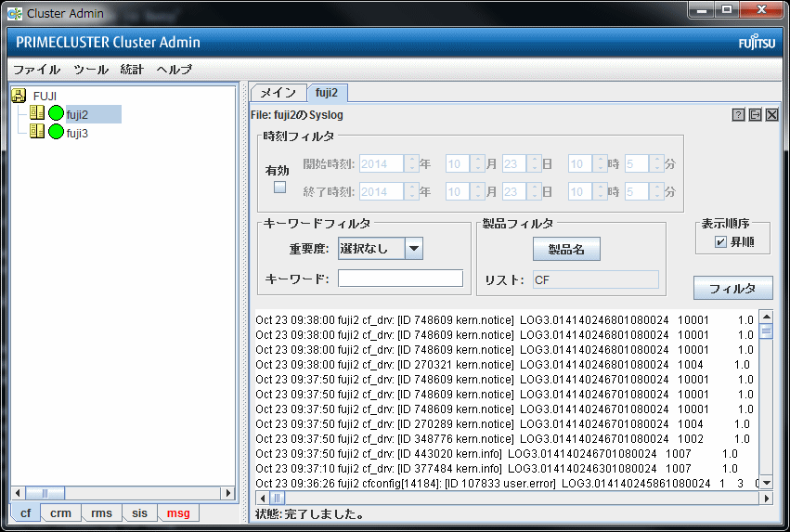Select the fuji3 node in the tree

pos(77,133)
